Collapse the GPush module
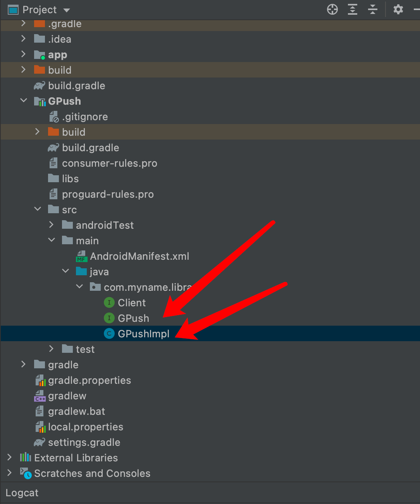The width and height of the screenshot is (420, 504). [24, 101]
